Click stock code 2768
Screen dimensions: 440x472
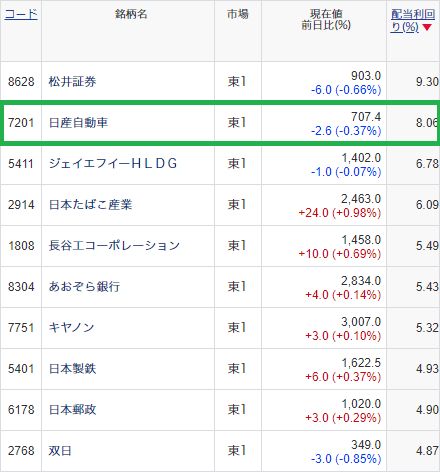coord(21,451)
